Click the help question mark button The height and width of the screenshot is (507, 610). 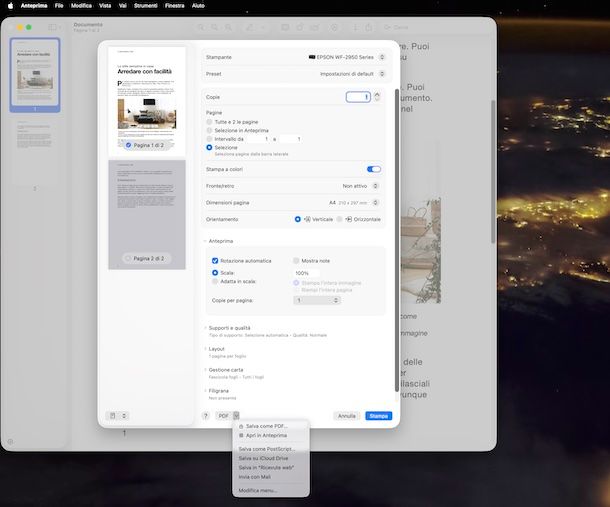(206, 415)
